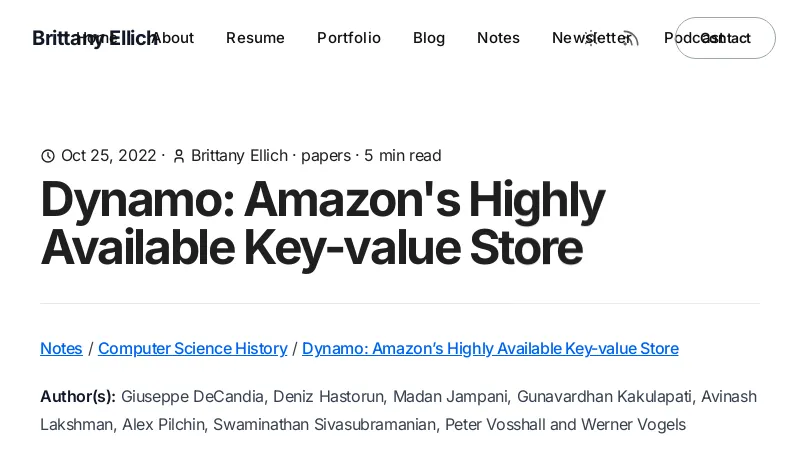Open Notes in the navigation bar
Screen dimensions: 800x450
[498, 38]
